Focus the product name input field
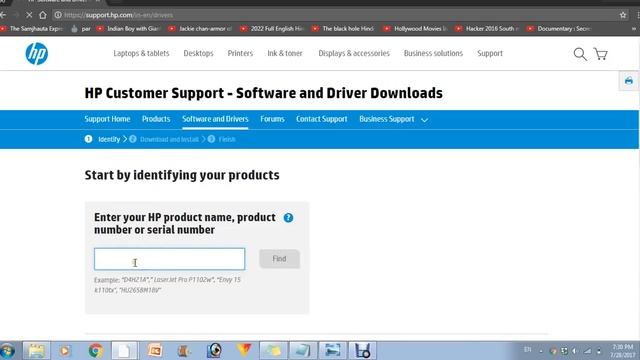The height and width of the screenshot is (360, 640). pos(169,259)
